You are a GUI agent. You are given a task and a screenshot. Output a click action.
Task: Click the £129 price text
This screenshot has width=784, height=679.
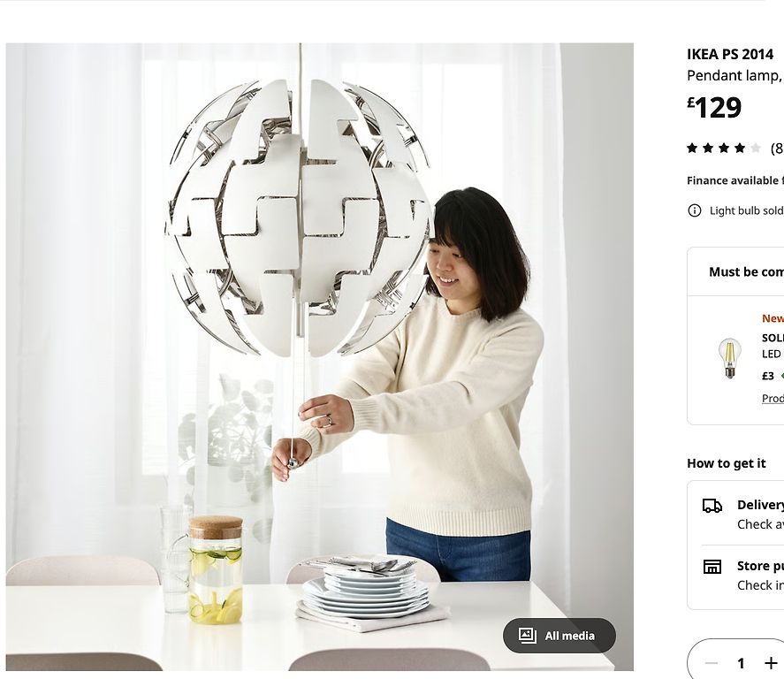click(x=714, y=108)
